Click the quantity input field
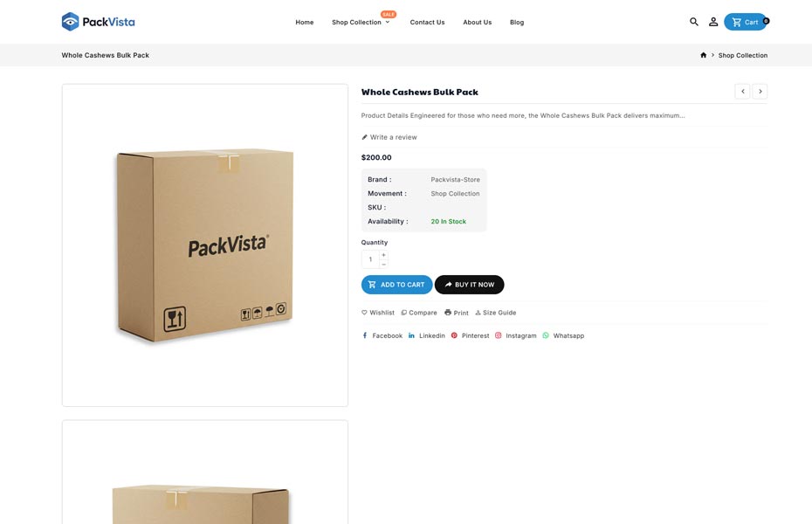This screenshot has height=524, width=812. pos(370,259)
